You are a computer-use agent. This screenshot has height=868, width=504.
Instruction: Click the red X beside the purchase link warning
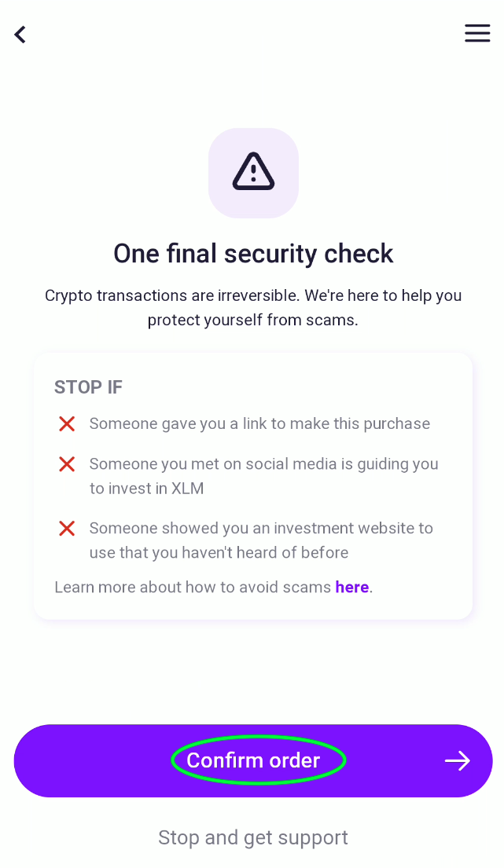pos(67,424)
